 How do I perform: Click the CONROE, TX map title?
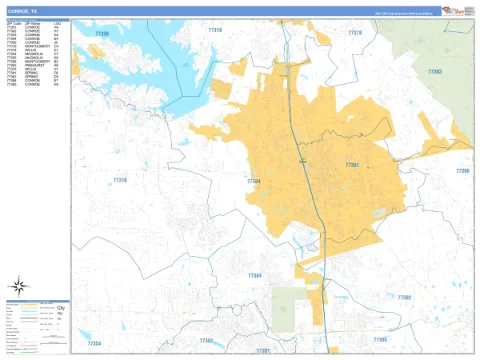tap(23, 11)
